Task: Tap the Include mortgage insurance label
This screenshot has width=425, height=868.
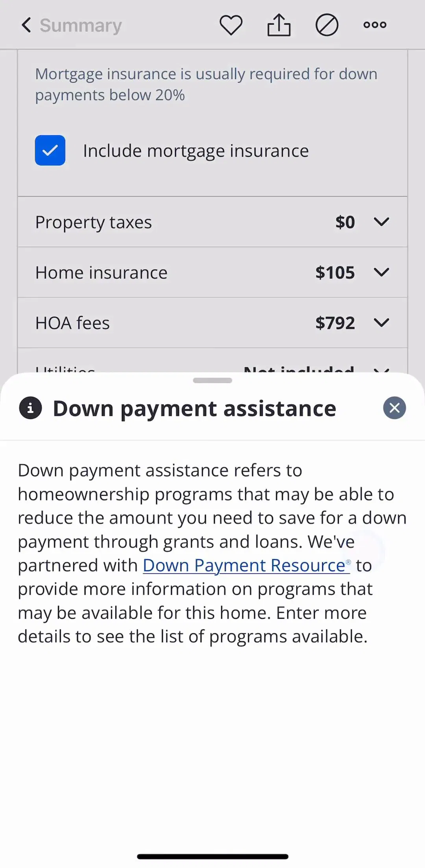Action: 196,151
